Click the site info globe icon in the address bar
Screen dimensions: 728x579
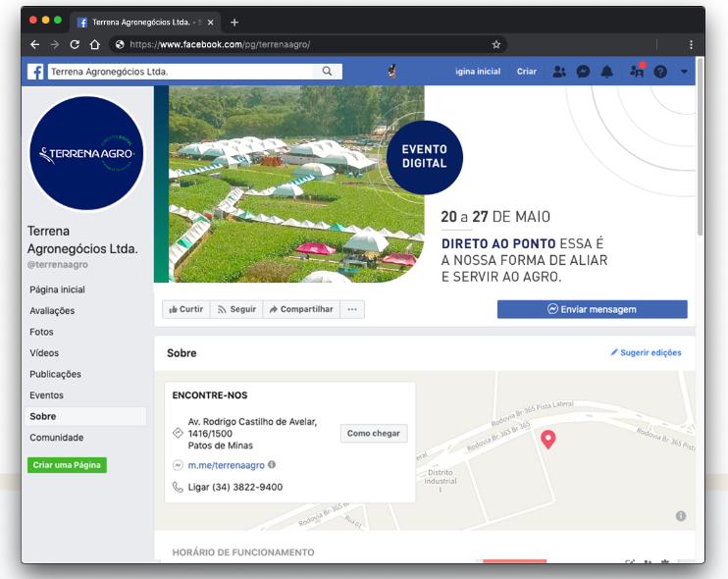120,44
